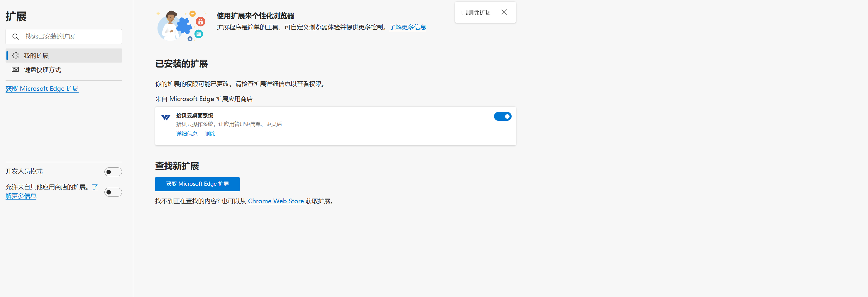Click the 已安装的扩展 heading
The width and height of the screenshot is (868, 297).
point(181,64)
